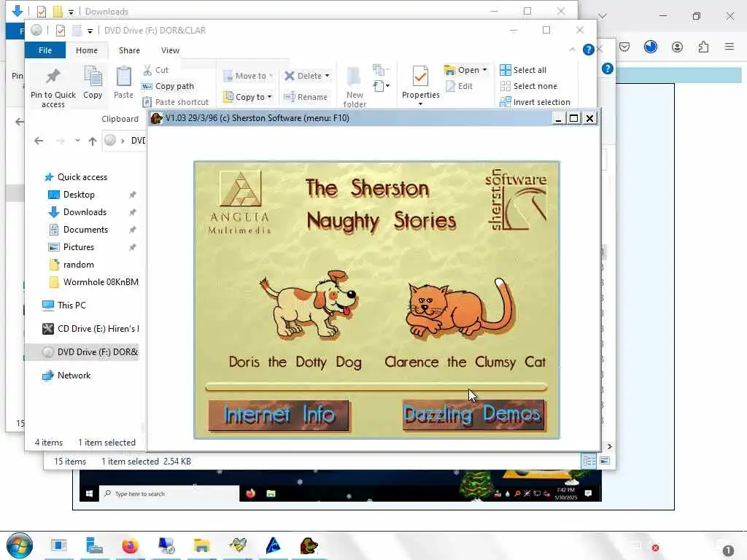Viewport: 747px width, 560px height.
Task: Switch to the Share ribbon tab
Action: pos(129,50)
